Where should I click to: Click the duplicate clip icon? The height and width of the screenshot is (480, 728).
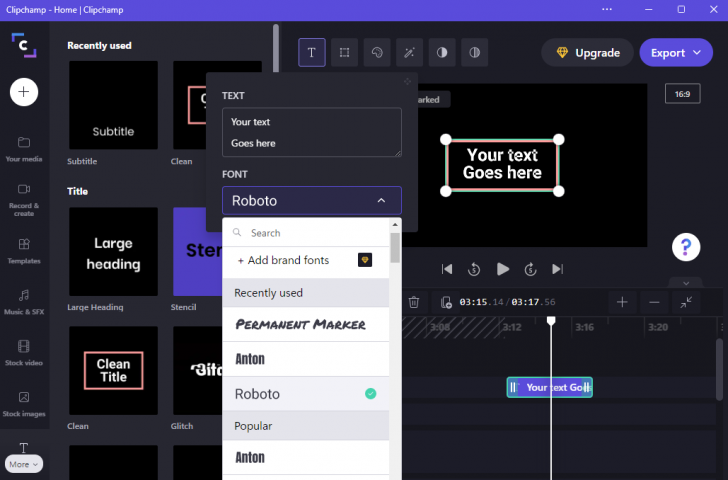point(446,302)
